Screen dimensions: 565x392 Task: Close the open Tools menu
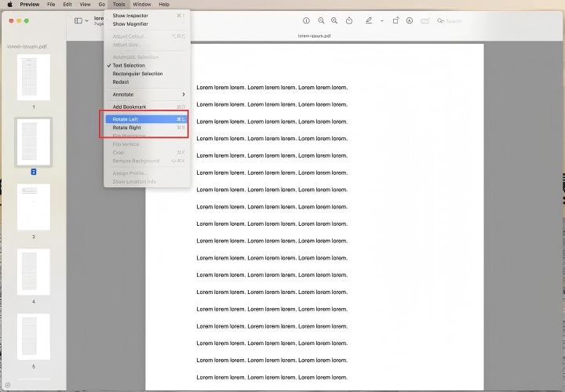(x=118, y=5)
